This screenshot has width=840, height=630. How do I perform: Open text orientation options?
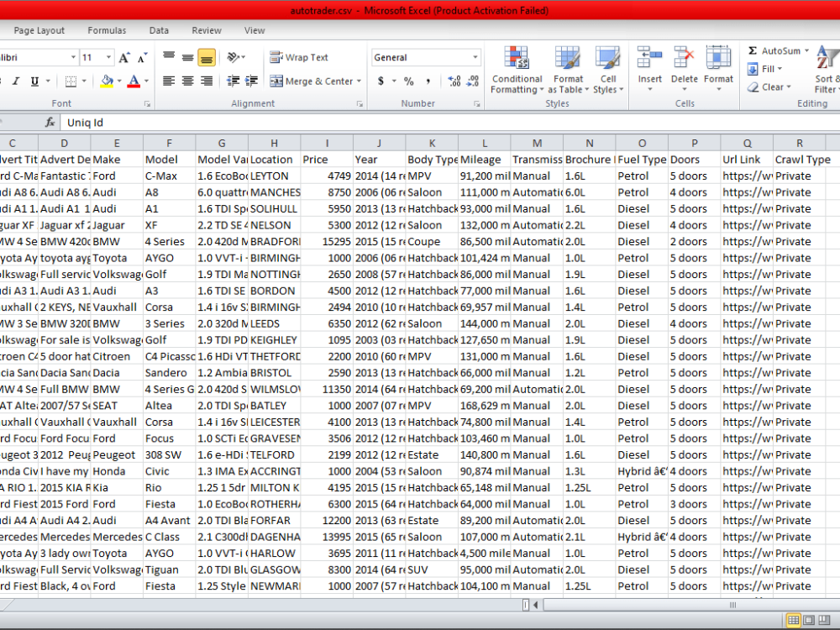point(236,57)
